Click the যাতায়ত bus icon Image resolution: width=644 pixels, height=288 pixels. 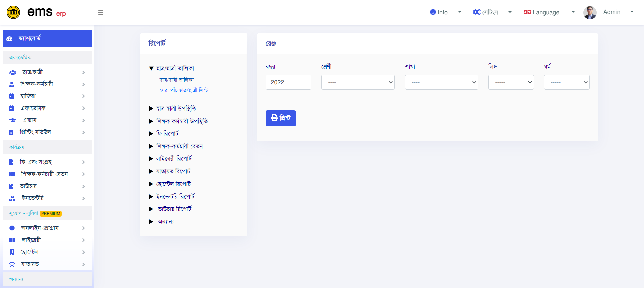12,264
